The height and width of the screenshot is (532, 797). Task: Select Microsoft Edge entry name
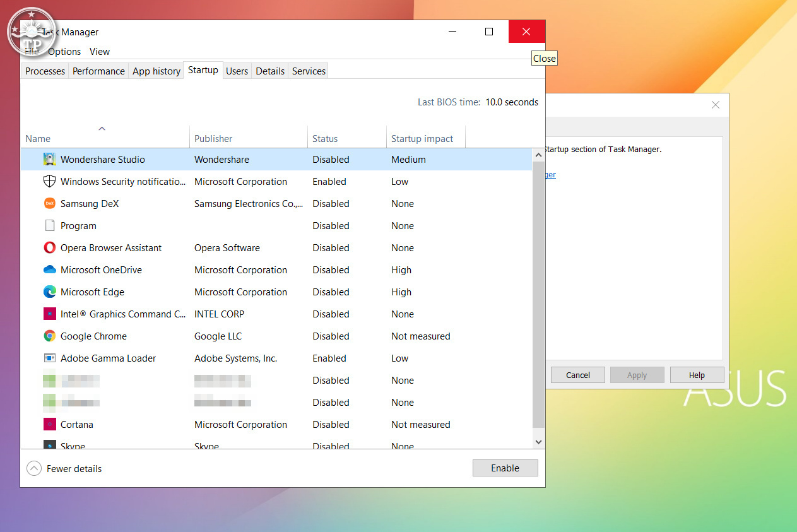[92, 292]
